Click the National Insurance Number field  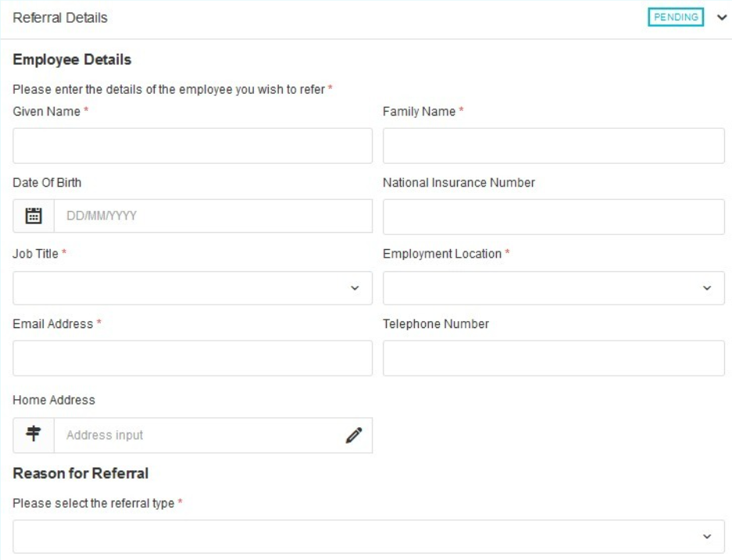[554, 217]
